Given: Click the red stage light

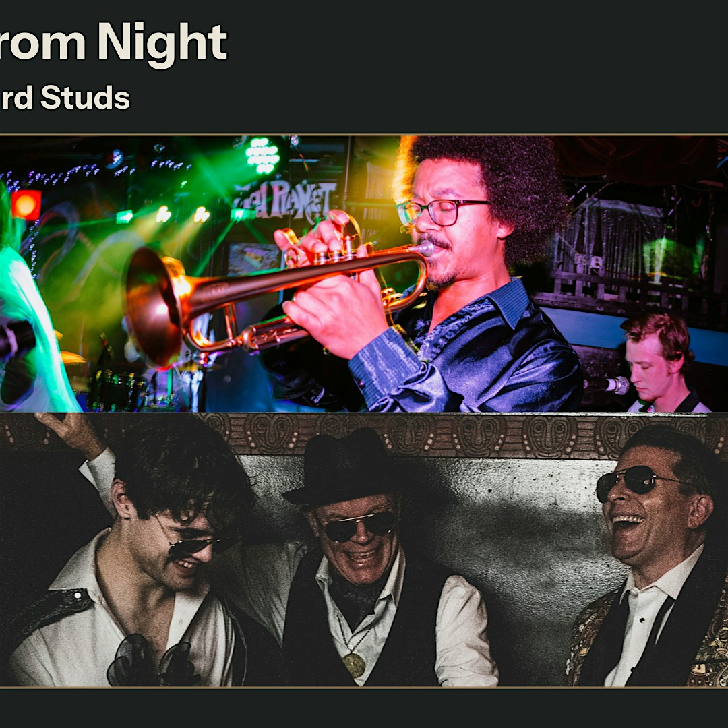Looking at the screenshot, I should (26, 204).
